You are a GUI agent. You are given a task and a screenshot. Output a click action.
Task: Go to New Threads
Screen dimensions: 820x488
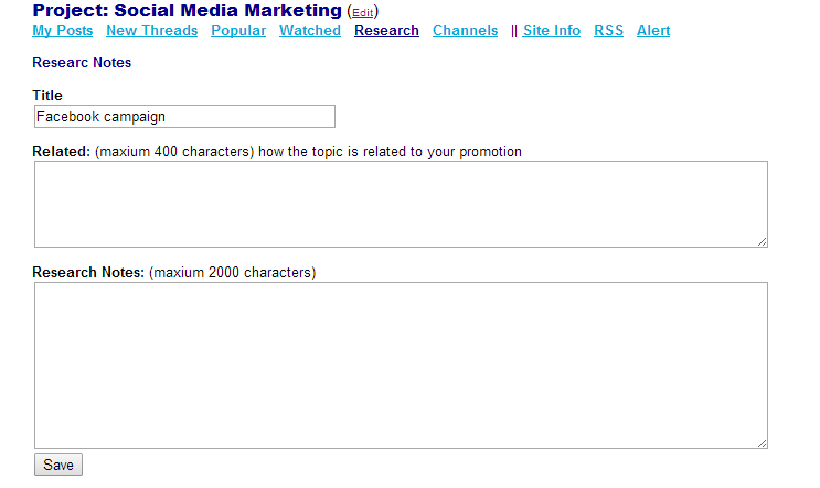click(152, 30)
